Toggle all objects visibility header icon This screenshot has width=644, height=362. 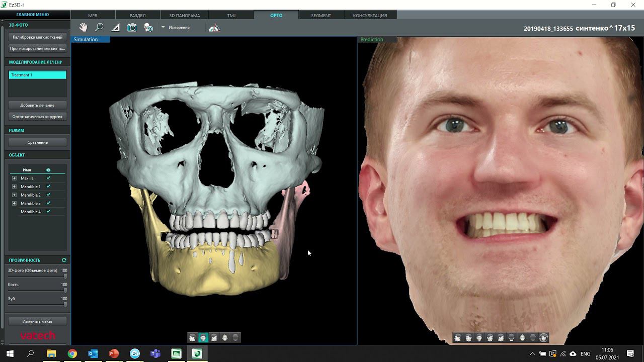(48, 170)
